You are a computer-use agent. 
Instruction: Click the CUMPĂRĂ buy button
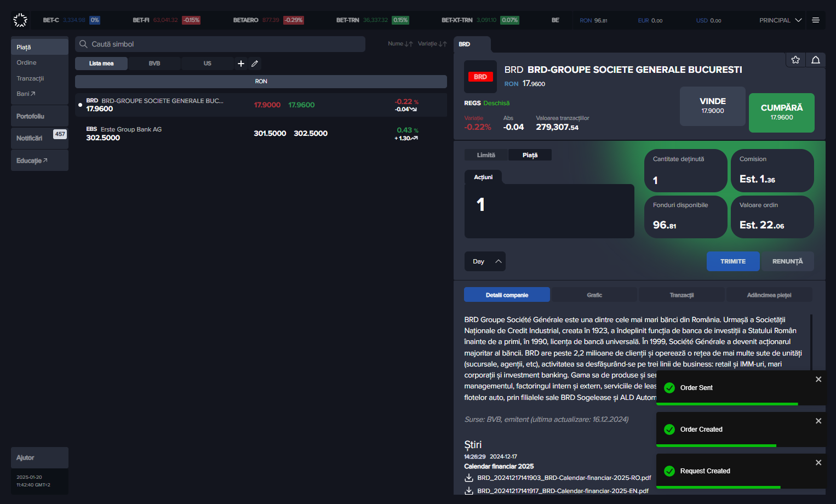[x=782, y=113]
